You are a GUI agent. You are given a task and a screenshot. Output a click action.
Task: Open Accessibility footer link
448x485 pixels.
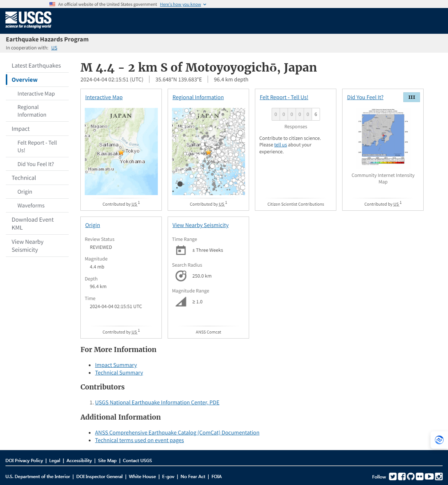[x=79, y=461]
